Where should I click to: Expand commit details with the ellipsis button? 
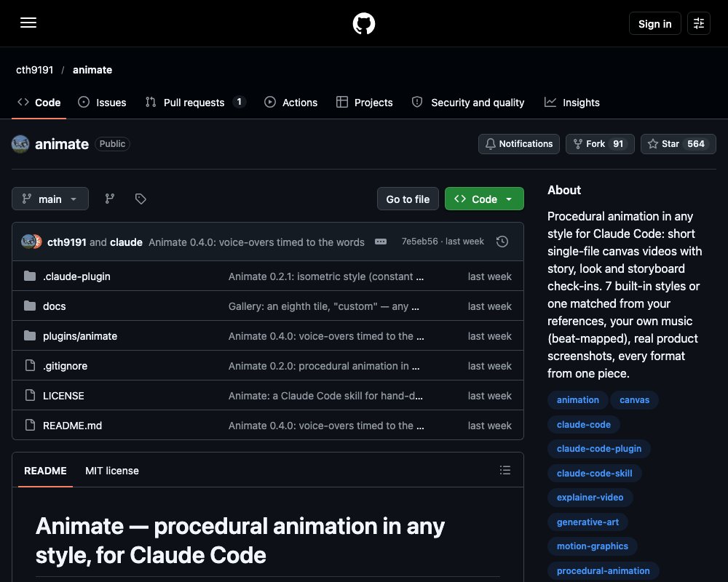click(x=380, y=242)
